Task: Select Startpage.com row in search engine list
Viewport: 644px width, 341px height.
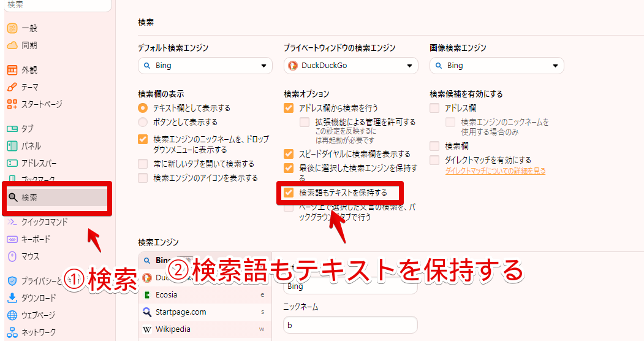Action: click(x=205, y=312)
